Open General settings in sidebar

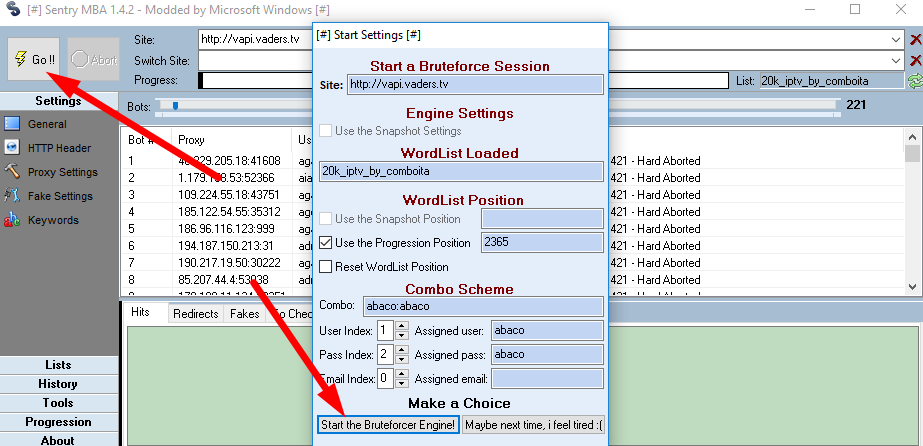(x=47, y=124)
